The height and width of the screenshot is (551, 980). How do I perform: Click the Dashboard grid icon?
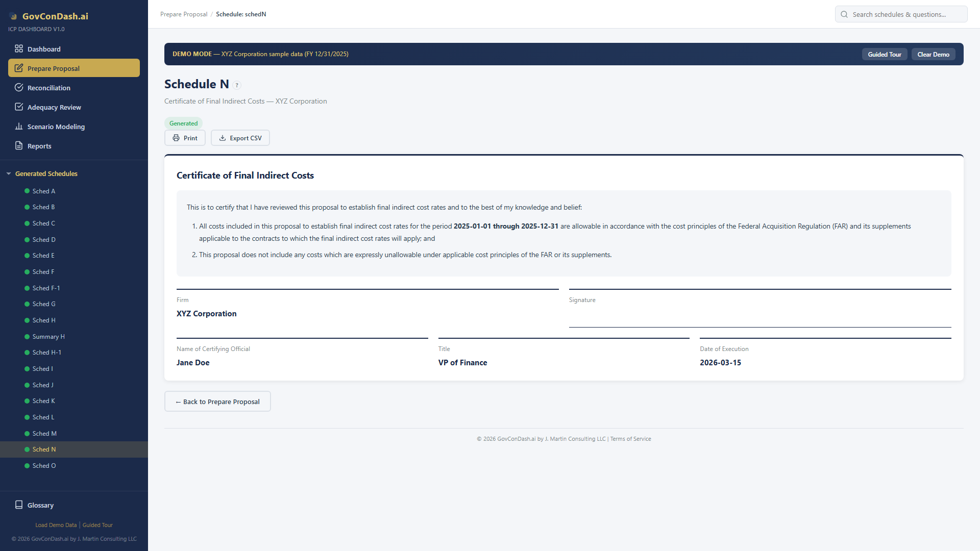tap(19, 49)
